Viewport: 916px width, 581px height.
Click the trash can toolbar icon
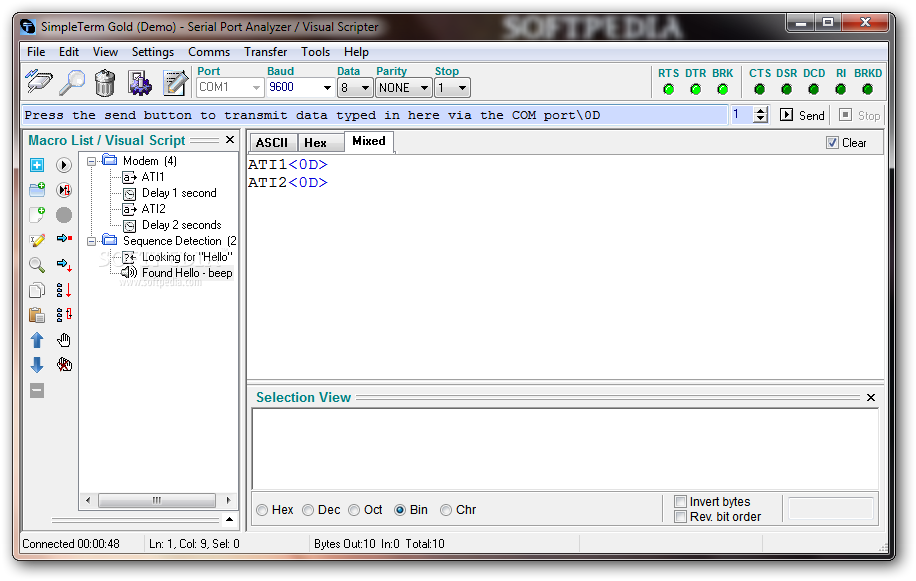(x=105, y=82)
